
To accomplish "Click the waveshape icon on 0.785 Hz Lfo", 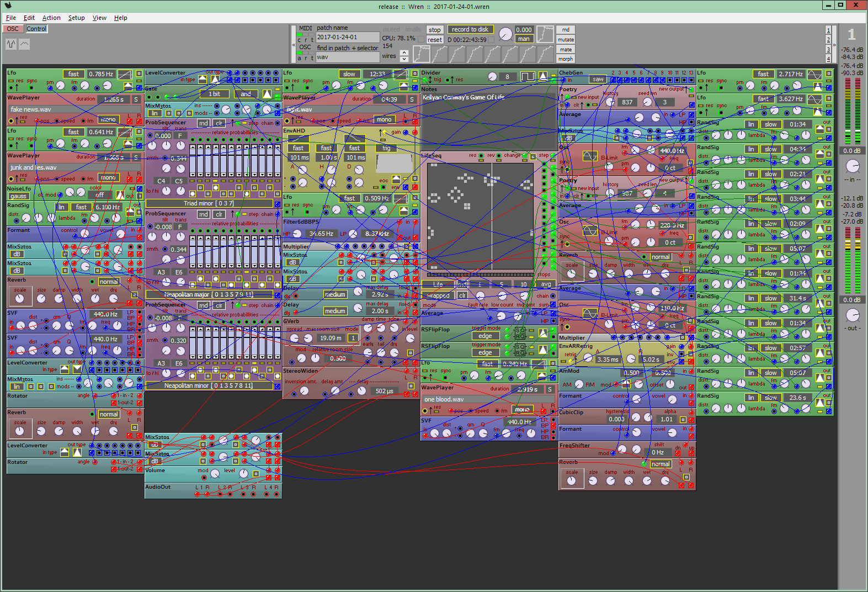I will pyautogui.click(x=125, y=74).
